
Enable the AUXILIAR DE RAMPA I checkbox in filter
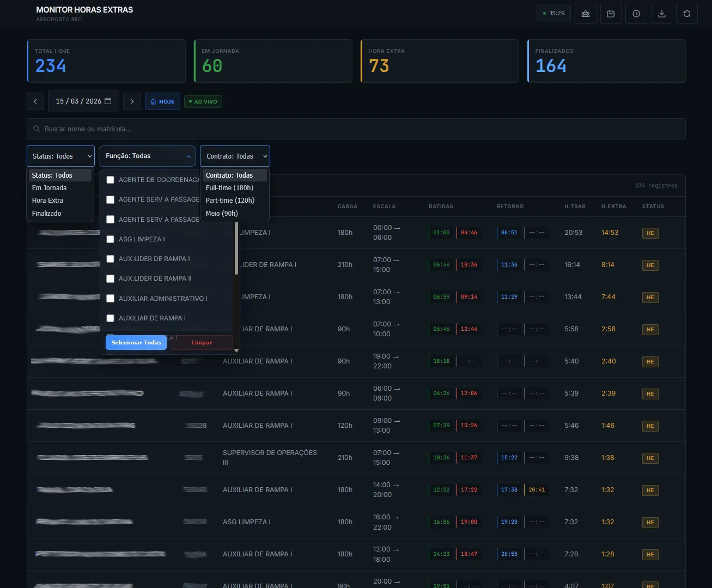coord(110,318)
